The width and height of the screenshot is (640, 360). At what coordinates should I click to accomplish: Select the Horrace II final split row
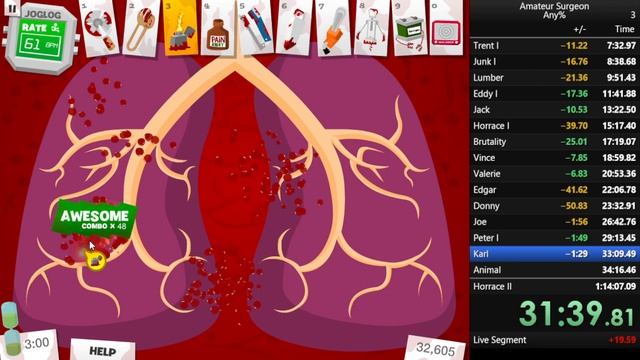click(x=555, y=287)
